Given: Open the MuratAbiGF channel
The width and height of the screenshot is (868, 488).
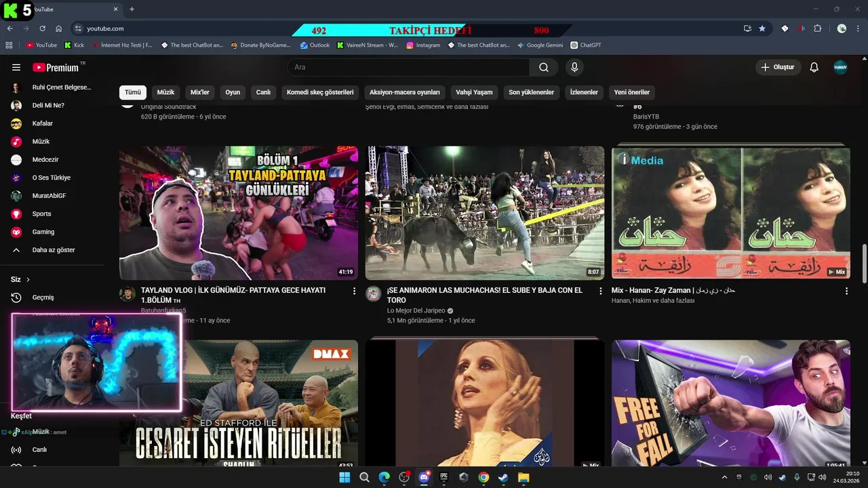Looking at the screenshot, I should click(x=52, y=196).
